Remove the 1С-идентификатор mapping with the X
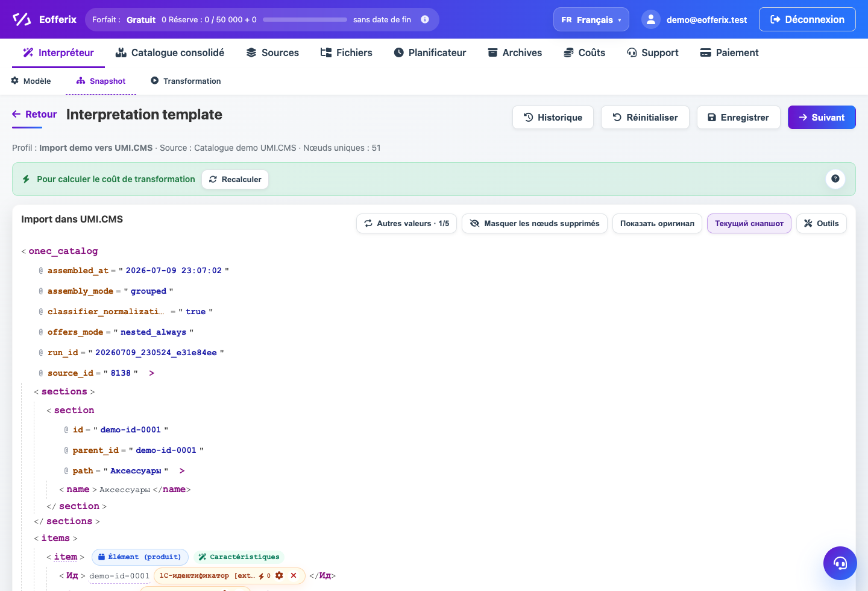 tap(294, 575)
